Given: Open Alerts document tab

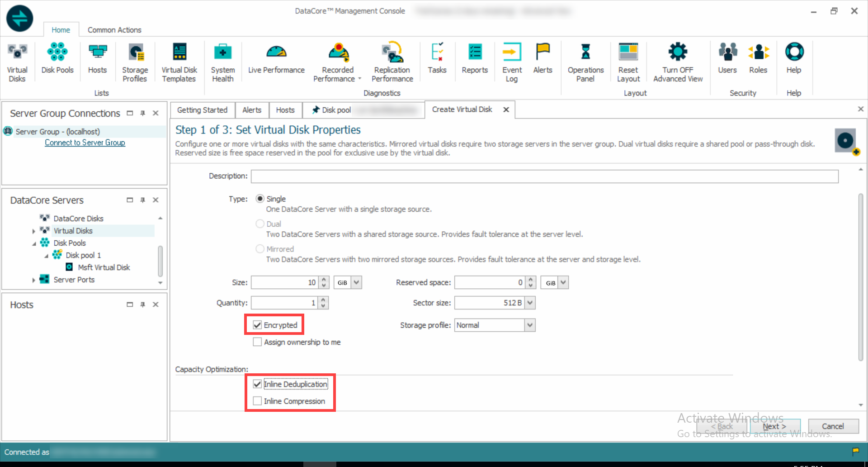Looking at the screenshot, I should click(x=252, y=110).
